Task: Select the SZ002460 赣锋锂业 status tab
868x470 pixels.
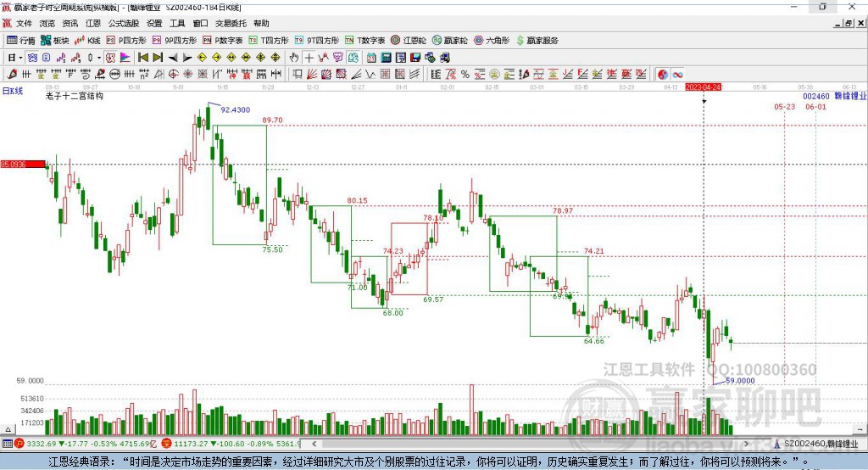Action: pos(816,444)
